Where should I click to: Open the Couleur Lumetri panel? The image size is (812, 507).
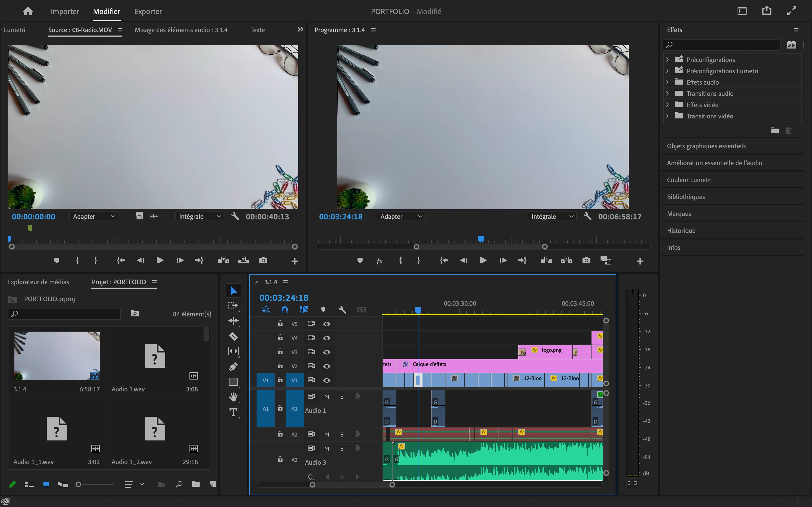point(689,180)
